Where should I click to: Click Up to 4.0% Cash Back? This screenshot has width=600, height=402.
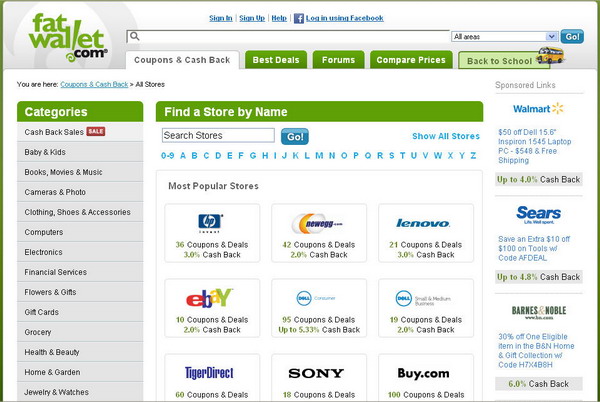click(x=538, y=179)
